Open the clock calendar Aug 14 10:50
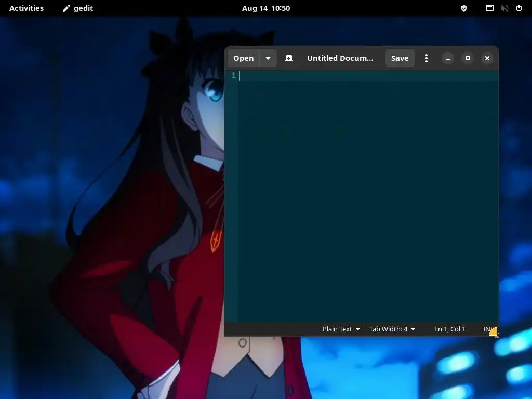Image resolution: width=532 pixels, height=399 pixels. (266, 8)
